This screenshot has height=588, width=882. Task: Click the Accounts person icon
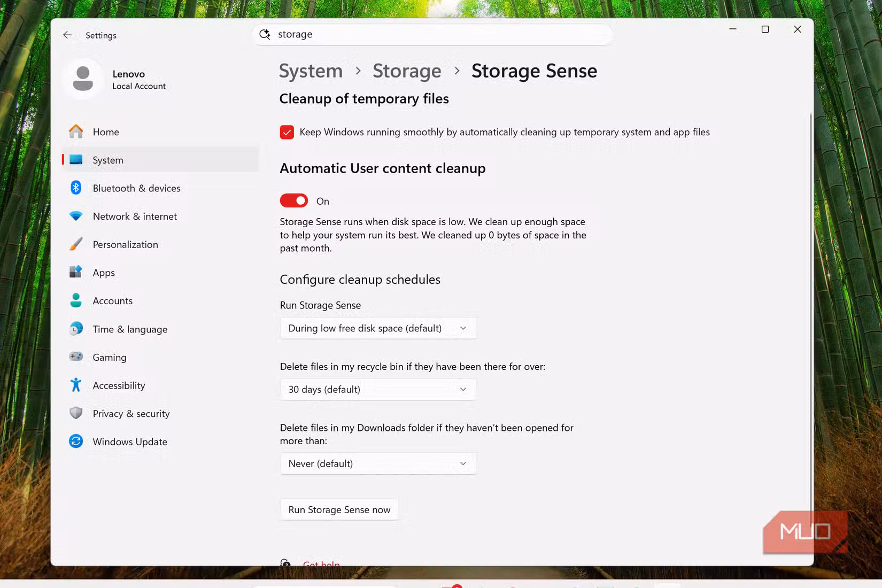point(76,300)
